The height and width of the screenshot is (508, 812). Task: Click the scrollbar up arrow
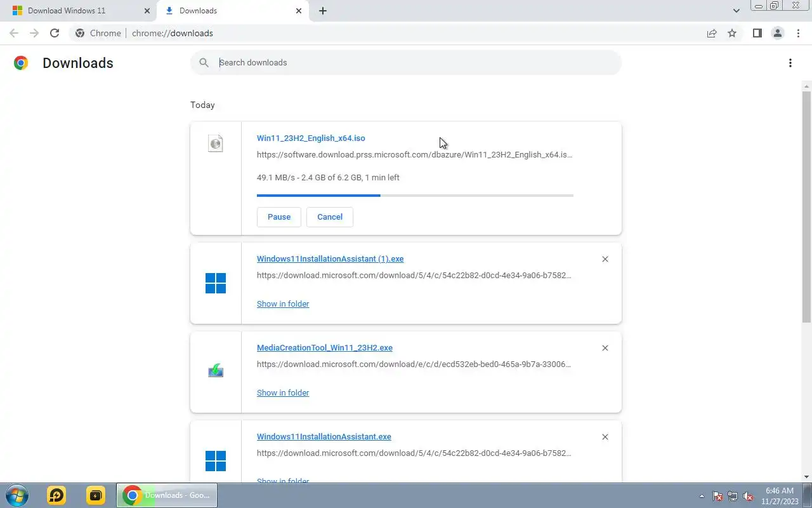[807, 85]
